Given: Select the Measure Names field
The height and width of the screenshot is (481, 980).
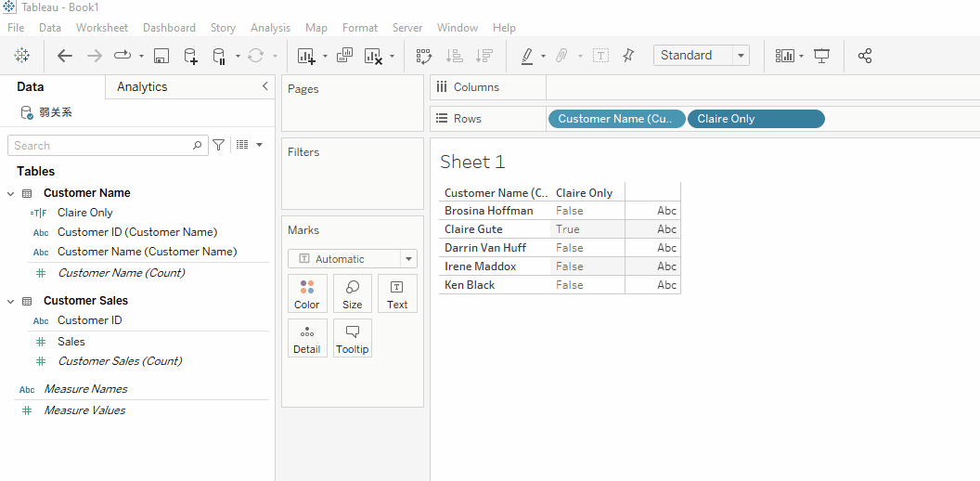Looking at the screenshot, I should (85, 389).
